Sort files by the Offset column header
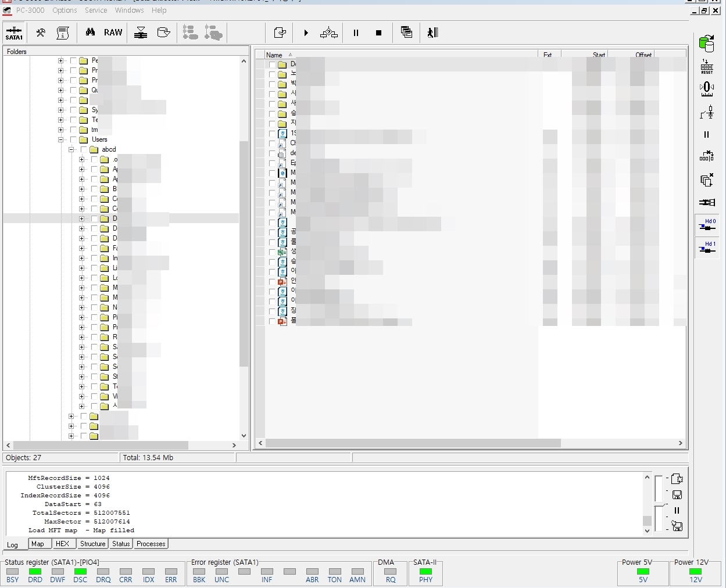 [x=631, y=55]
